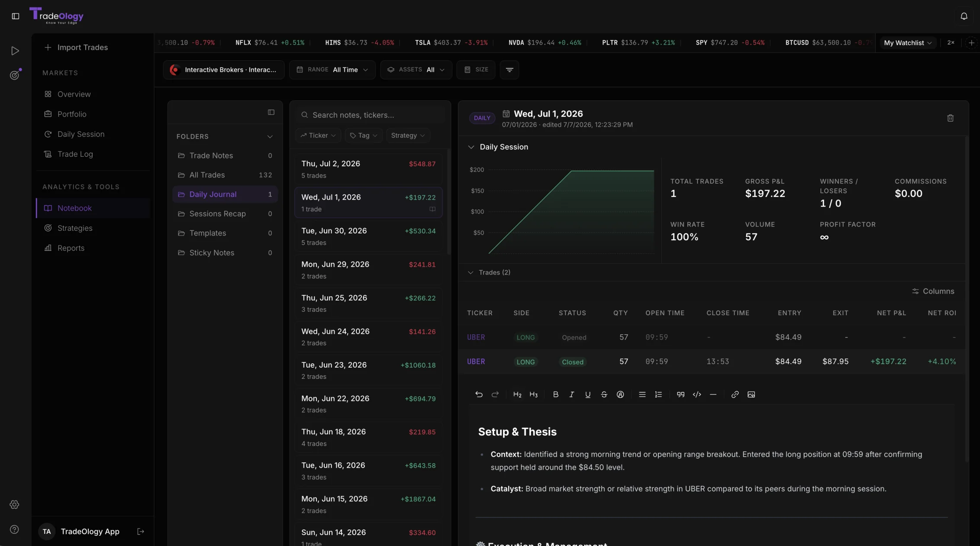Collapse the FOLDERS section chevron

tap(270, 137)
